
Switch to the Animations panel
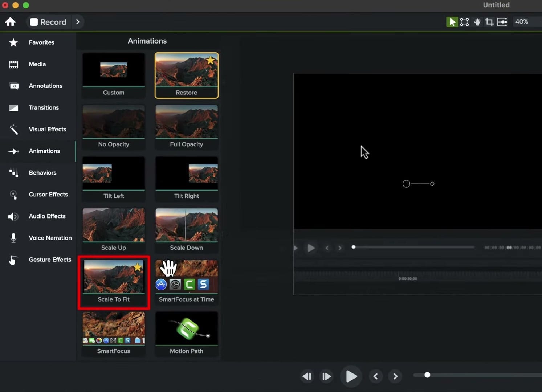coord(44,151)
